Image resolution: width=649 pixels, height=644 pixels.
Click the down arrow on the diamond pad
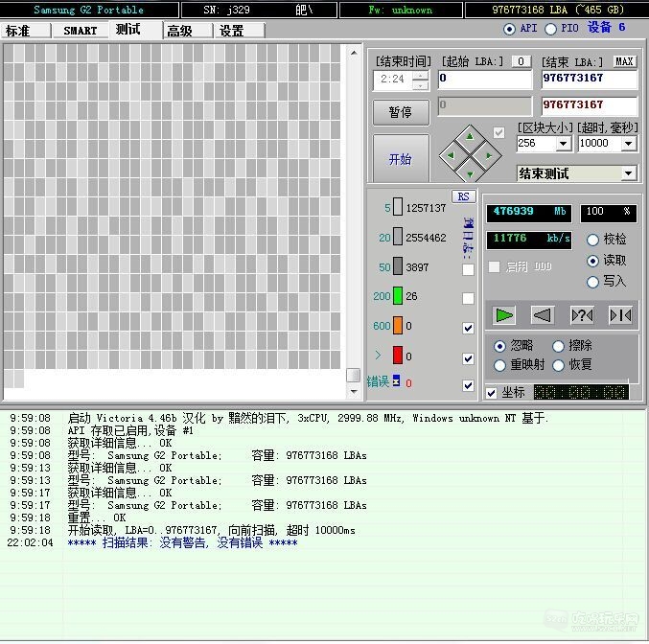[470, 173]
